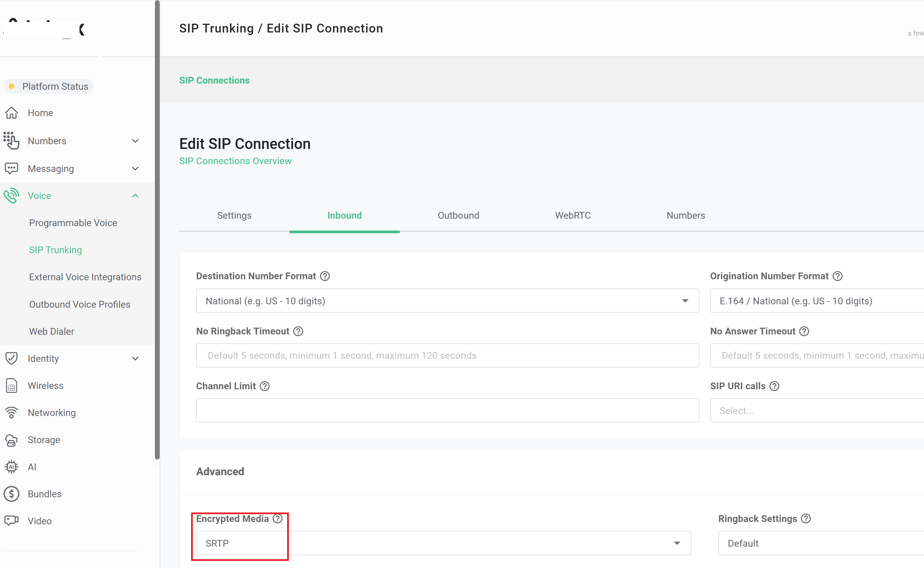Expand the Numbers sidebar menu chevron
This screenshot has height=568, width=924.
click(x=136, y=141)
